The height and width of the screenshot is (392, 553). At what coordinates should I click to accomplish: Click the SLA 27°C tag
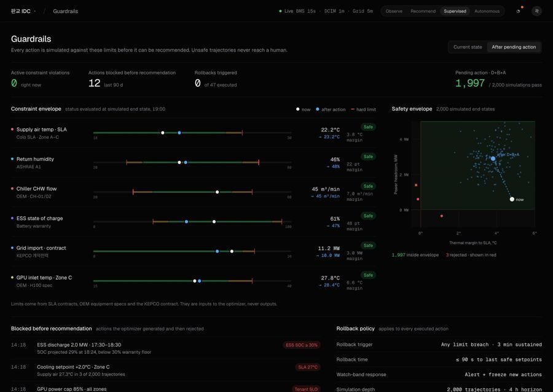pos(308,367)
